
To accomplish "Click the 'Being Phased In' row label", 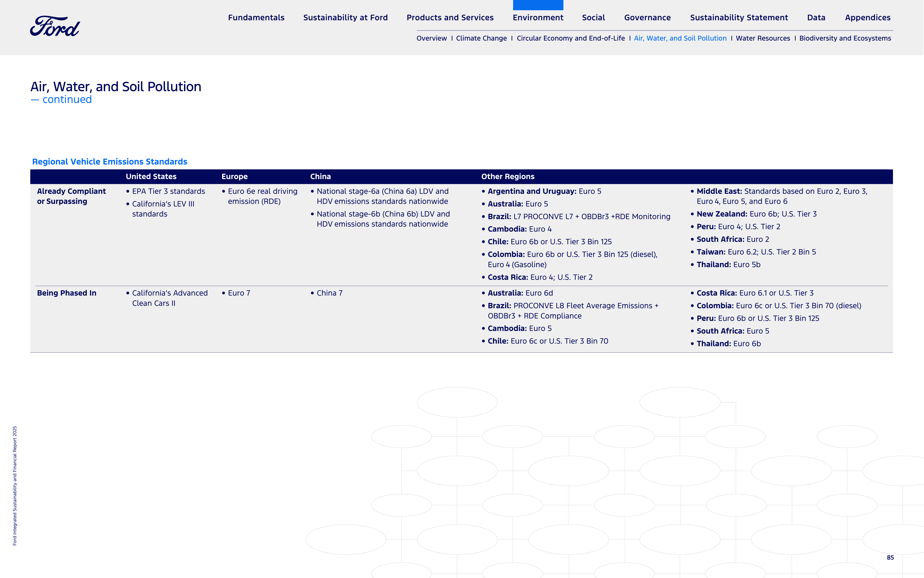I will click(x=67, y=293).
